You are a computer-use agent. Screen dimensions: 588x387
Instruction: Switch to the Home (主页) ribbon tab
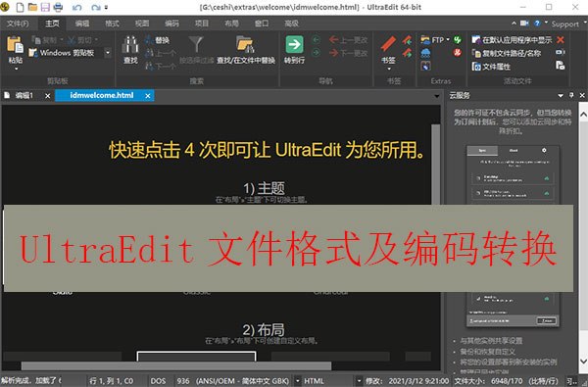(52, 24)
